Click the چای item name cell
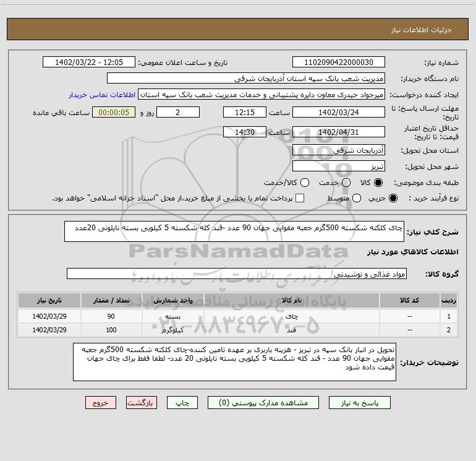 pyautogui.click(x=291, y=316)
